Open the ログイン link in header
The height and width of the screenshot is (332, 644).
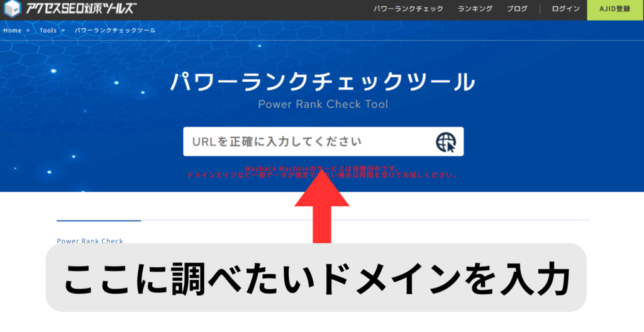tap(565, 9)
